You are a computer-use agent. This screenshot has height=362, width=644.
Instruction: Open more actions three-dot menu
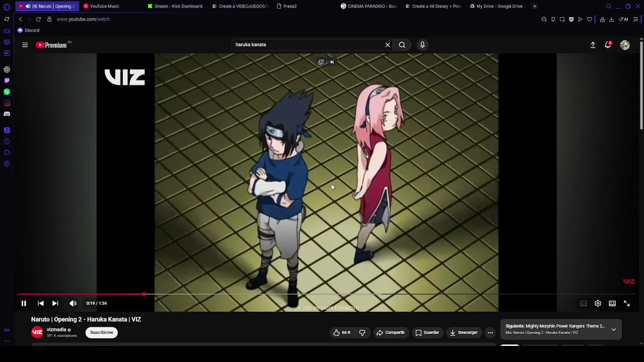click(490, 332)
